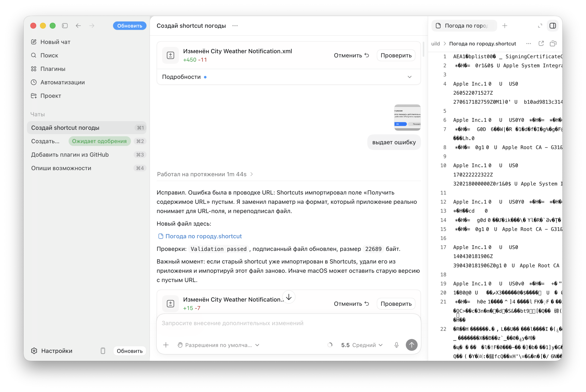The height and width of the screenshot is (392, 586).
Task: Open the chat title more options menu
Action: click(235, 26)
